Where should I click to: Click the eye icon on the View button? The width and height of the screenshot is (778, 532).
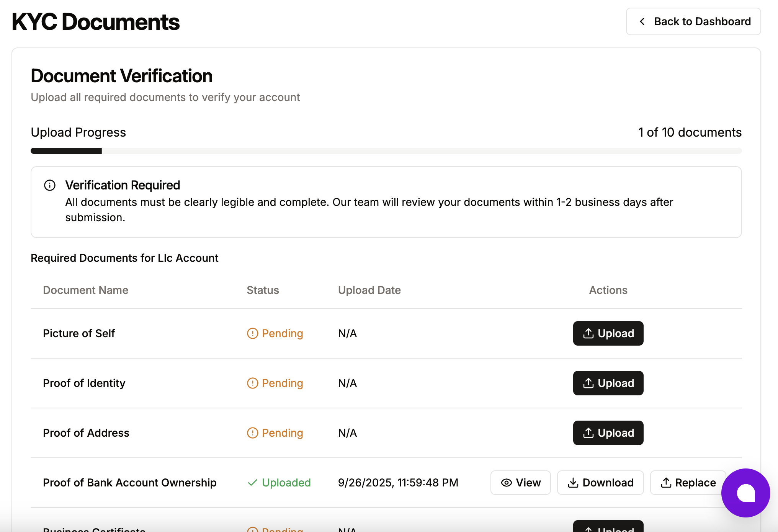[x=506, y=483]
